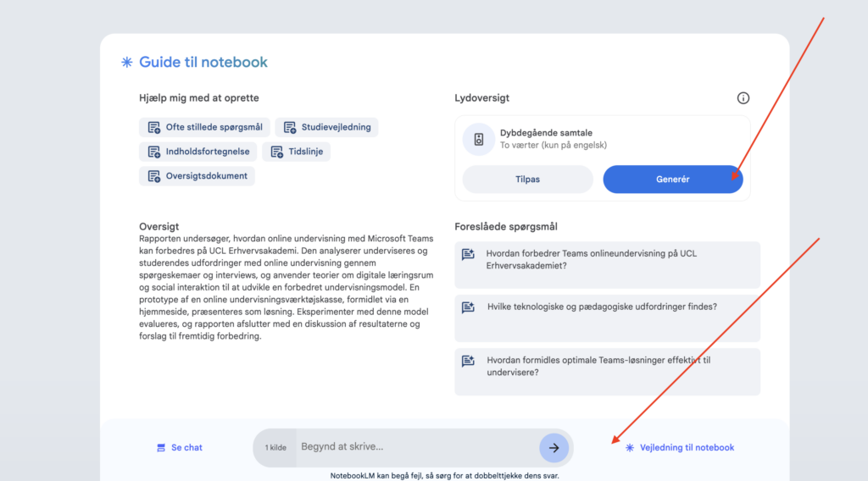Click the document icon on Oversigtsdokument
The image size is (868, 481).
click(154, 176)
